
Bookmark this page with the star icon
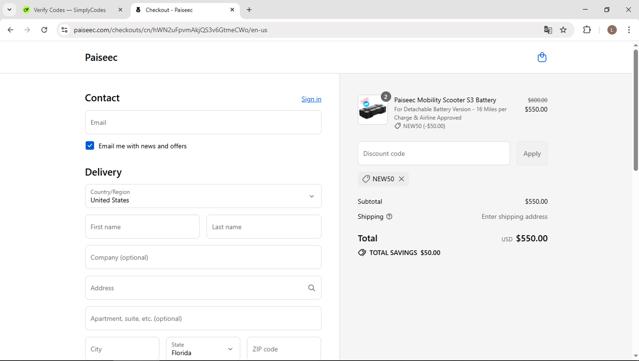coord(563,30)
